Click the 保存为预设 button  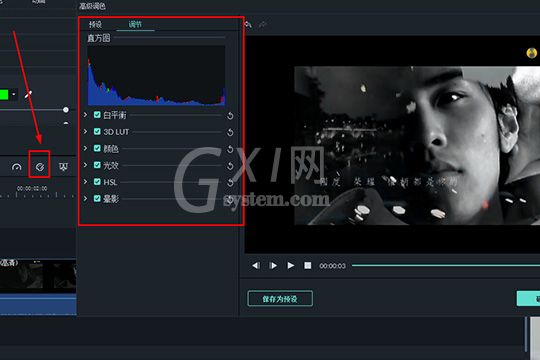(x=280, y=299)
